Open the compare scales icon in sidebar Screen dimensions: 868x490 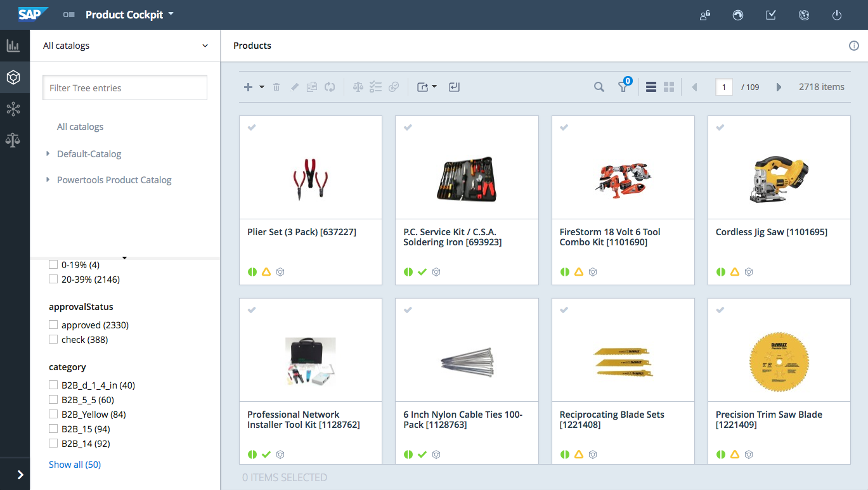click(13, 140)
